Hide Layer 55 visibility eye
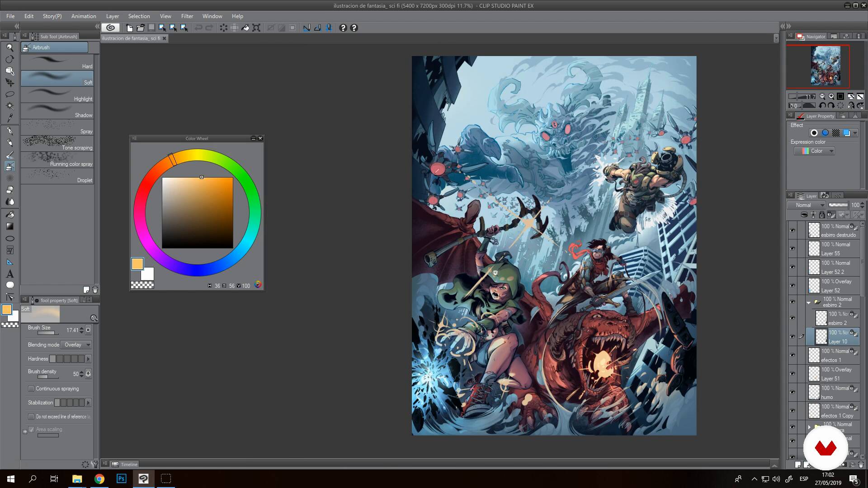This screenshot has height=488, width=868. (792, 249)
